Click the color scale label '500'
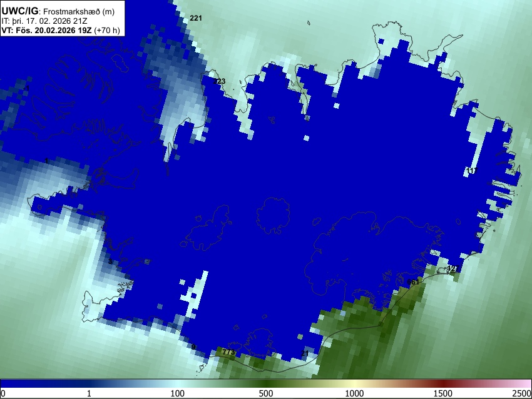The image size is (532, 399). point(266,393)
